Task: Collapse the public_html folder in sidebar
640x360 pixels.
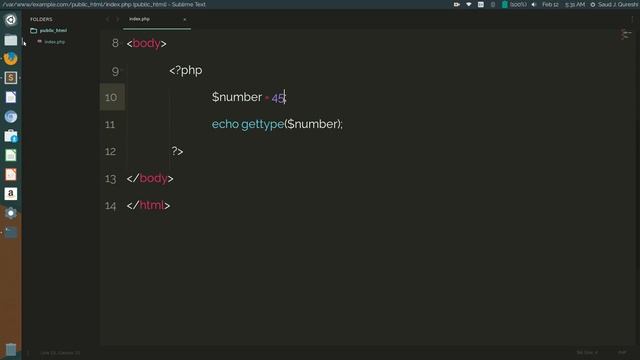Action: click(x=49, y=30)
